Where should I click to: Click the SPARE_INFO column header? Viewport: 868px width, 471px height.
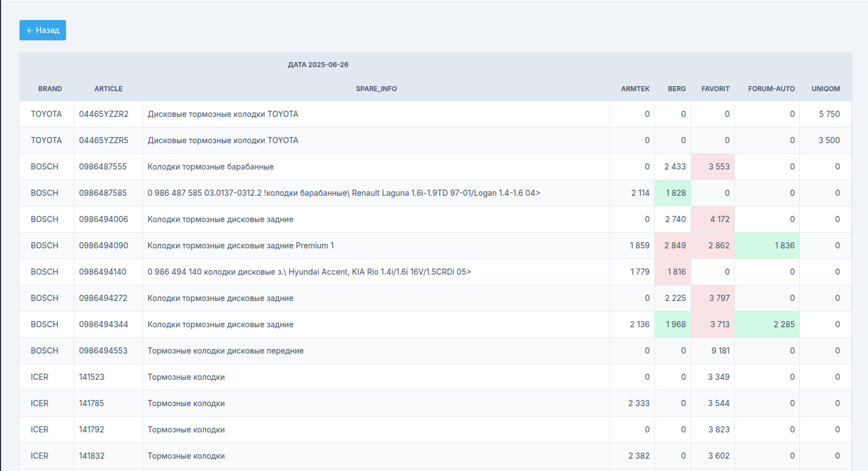pos(376,89)
